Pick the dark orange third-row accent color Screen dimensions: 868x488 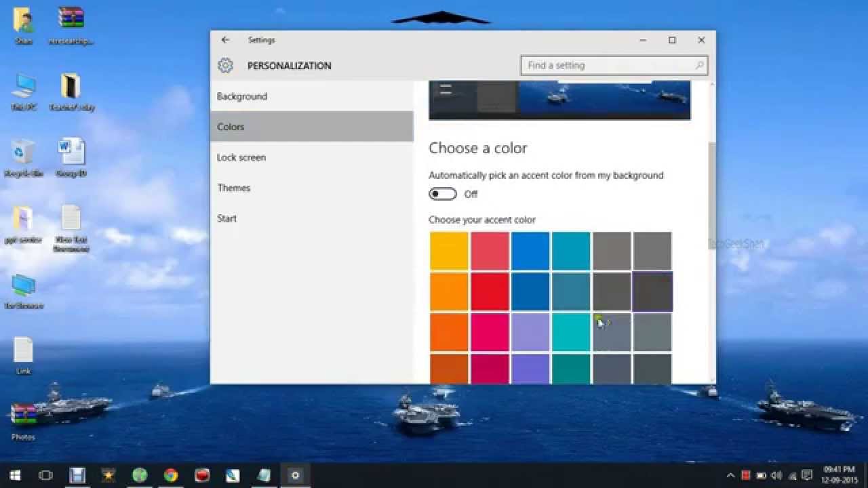449,332
